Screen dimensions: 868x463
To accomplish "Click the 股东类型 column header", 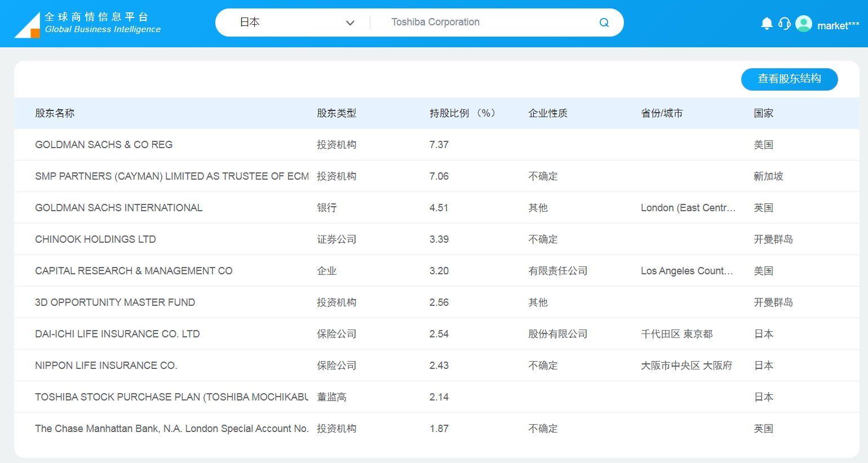I will (336, 113).
